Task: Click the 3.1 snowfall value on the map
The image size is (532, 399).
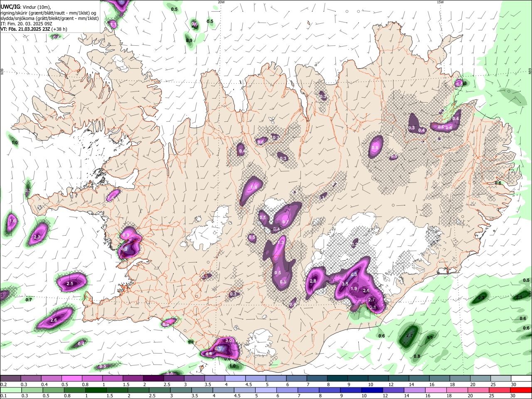Action: (373, 308)
